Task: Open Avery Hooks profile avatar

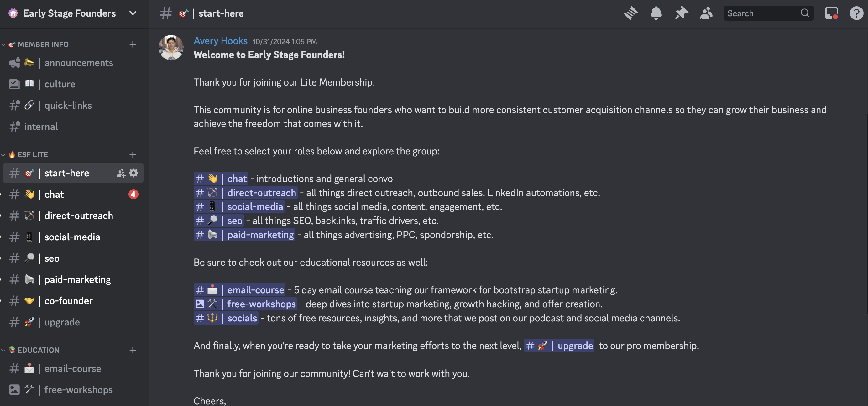Action: click(171, 48)
